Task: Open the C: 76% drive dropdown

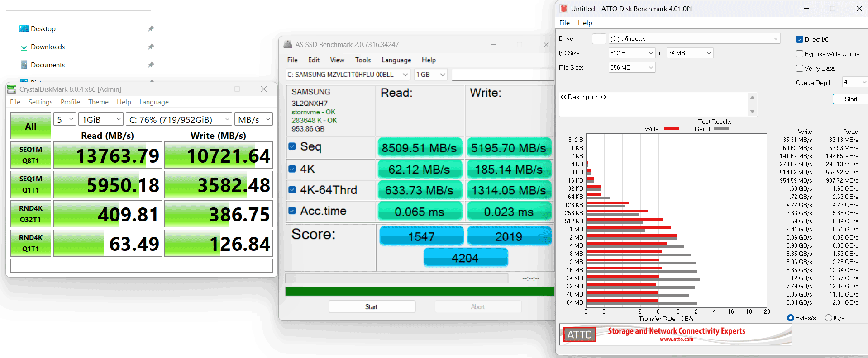Action: click(x=179, y=119)
